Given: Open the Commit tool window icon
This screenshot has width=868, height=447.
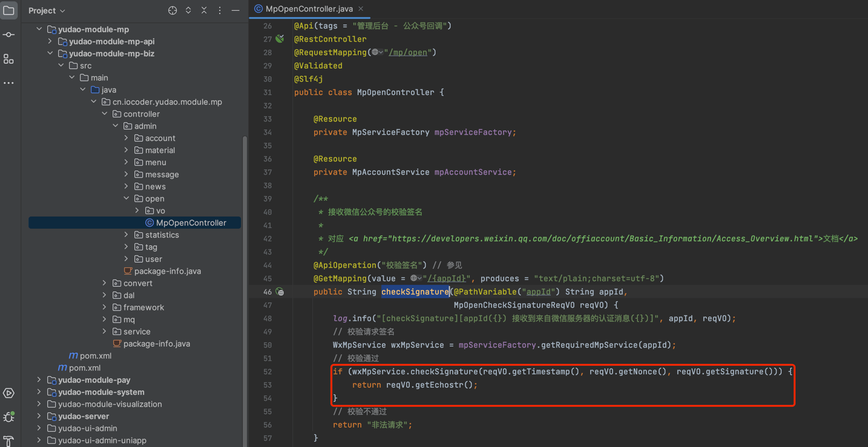Looking at the screenshot, I should click(8, 34).
